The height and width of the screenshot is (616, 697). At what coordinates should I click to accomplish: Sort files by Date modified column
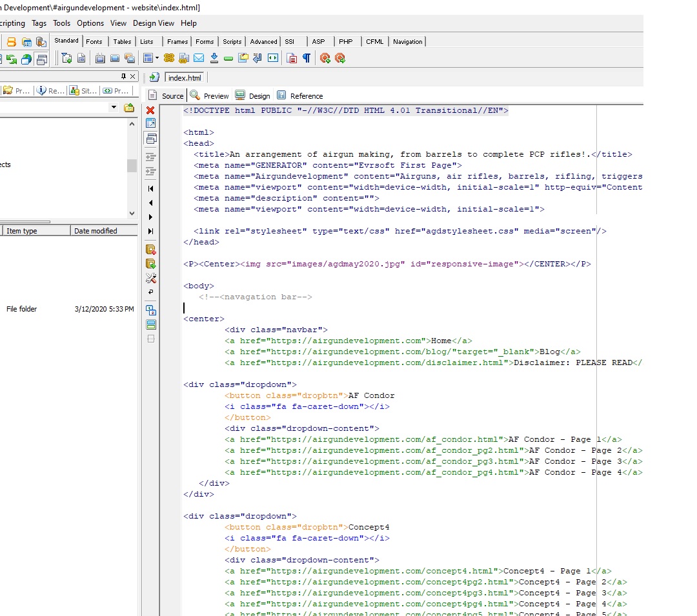click(x=96, y=231)
